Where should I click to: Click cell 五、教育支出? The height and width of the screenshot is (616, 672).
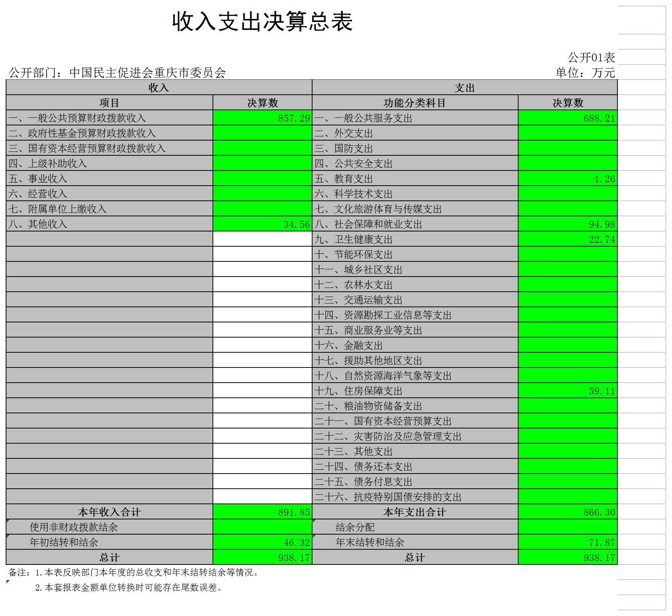coord(415,178)
